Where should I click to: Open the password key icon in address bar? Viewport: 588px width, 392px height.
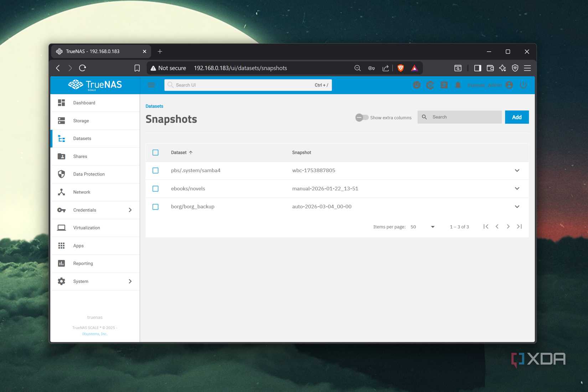coord(371,68)
